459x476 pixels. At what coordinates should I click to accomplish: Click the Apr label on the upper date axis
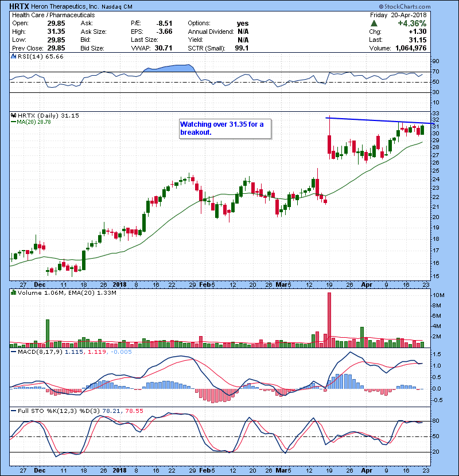pyautogui.click(x=367, y=285)
